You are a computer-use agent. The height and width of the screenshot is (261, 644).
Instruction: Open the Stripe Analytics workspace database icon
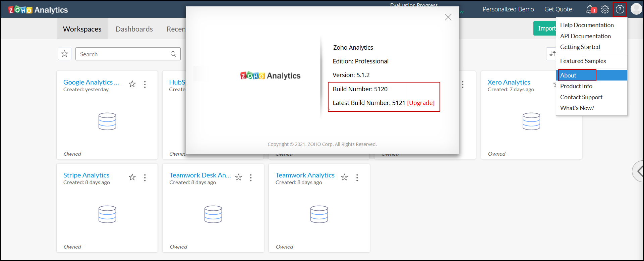click(x=107, y=214)
